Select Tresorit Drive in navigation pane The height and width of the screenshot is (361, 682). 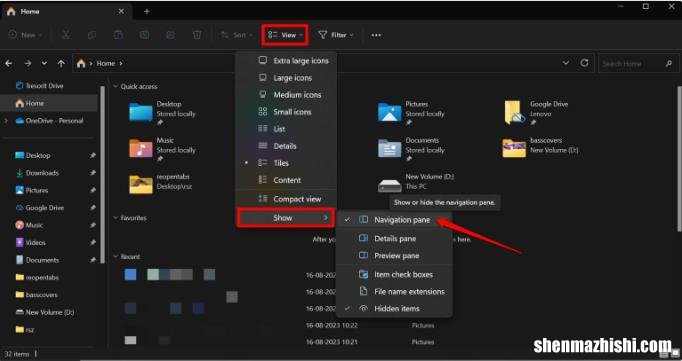[x=39, y=86]
